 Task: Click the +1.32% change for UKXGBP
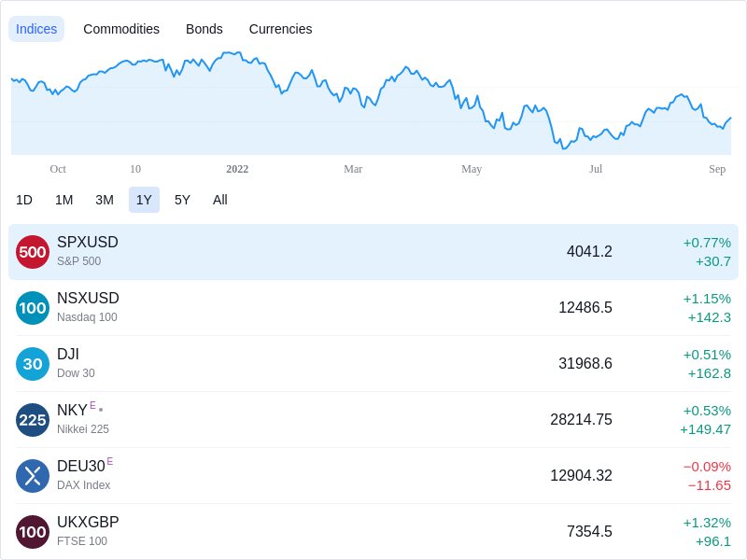pos(707,523)
